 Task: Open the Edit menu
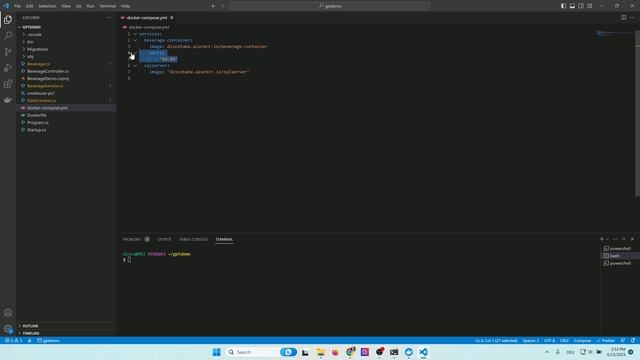30,6
